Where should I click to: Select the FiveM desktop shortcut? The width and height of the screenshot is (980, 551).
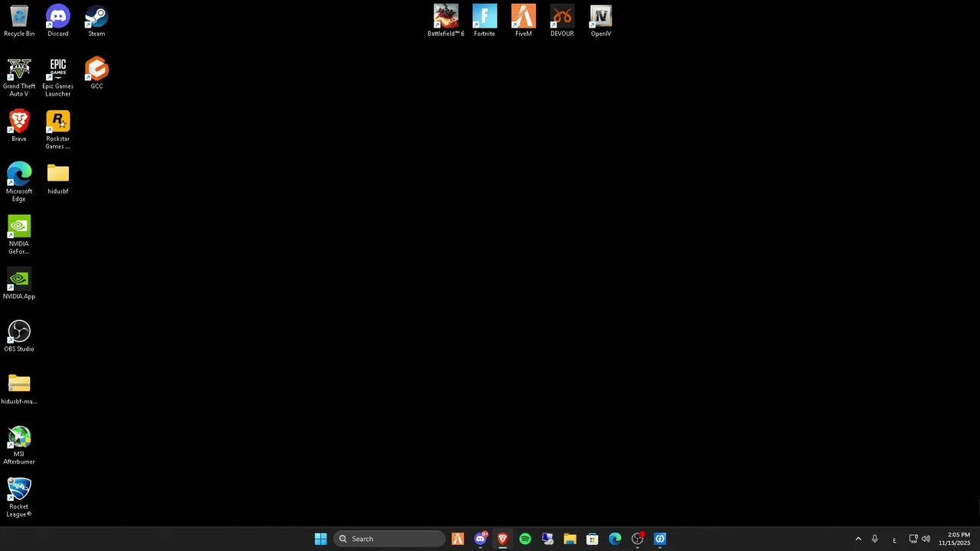coord(524,21)
